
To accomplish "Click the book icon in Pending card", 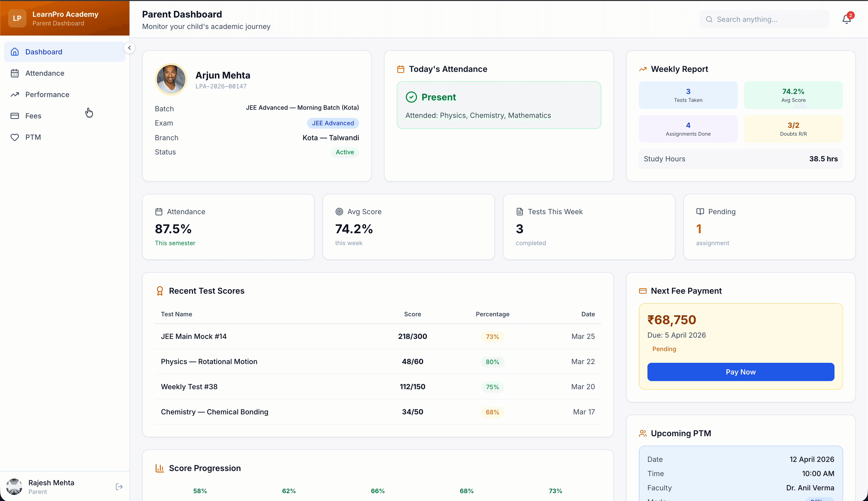I will point(700,211).
